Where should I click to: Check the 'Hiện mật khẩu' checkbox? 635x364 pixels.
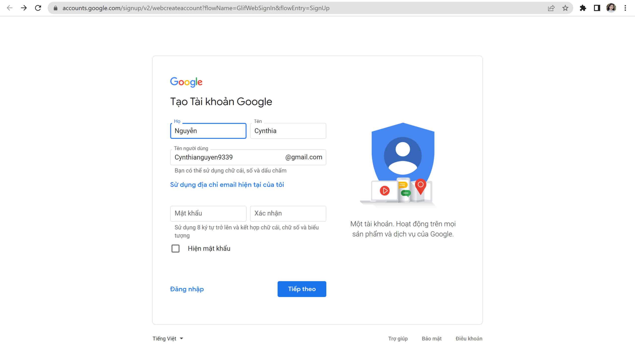(x=176, y=248)
